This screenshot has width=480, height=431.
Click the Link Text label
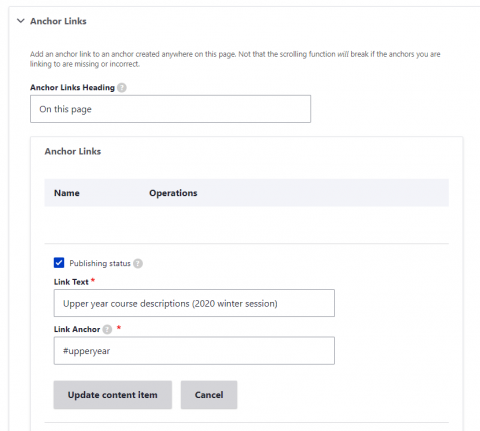(71, 282)
